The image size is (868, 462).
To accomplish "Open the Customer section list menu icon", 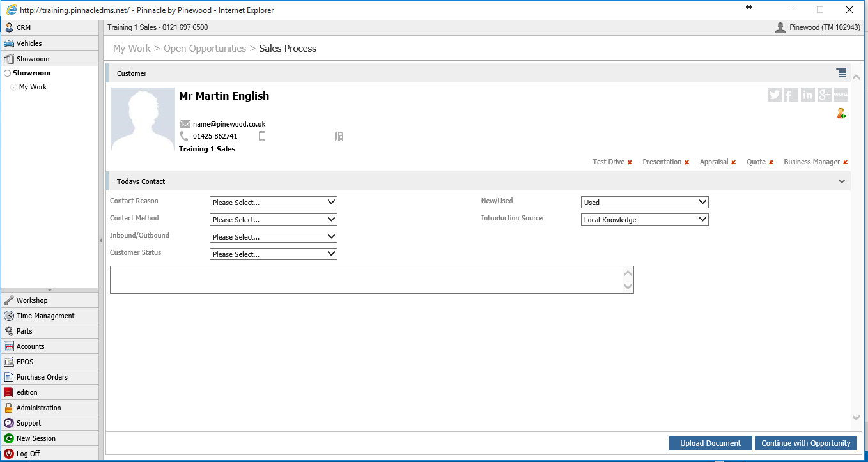I will click(x=841, y=73).
